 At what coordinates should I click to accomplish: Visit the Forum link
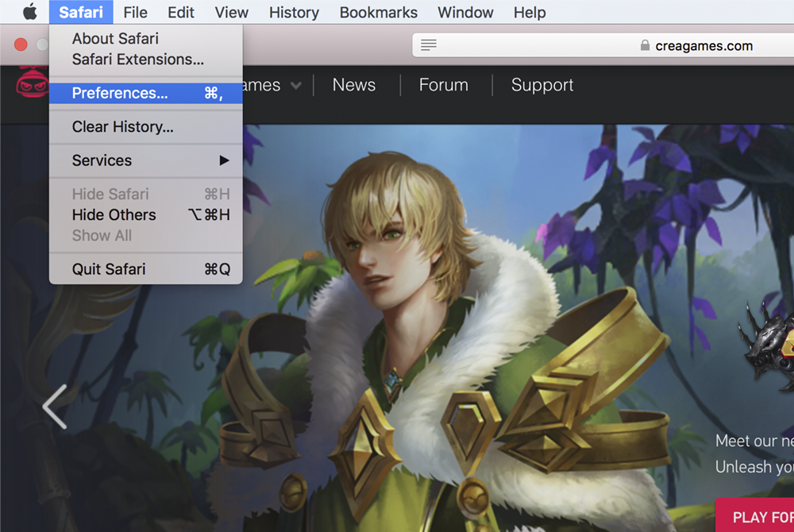click(x=443, y=85)
